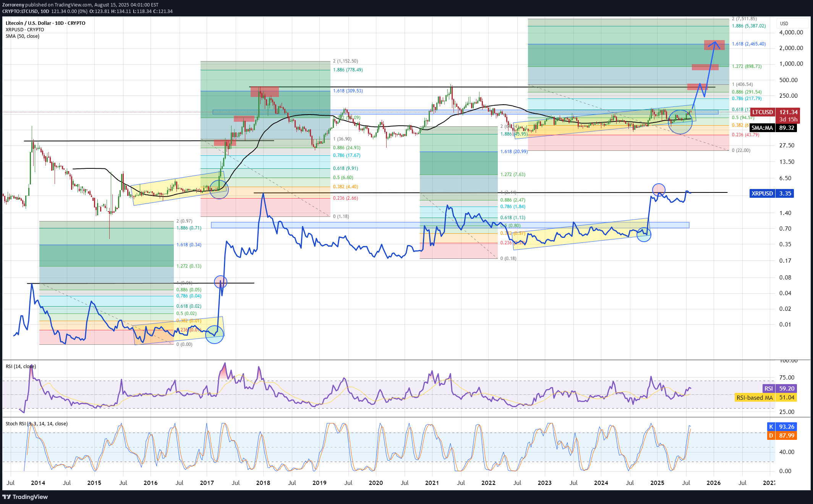Viewport: 813px width, 504px height.
Task: Click the Fib label 0.5 (6.60)
Action: pyautogui.click(x=343, y=178)
